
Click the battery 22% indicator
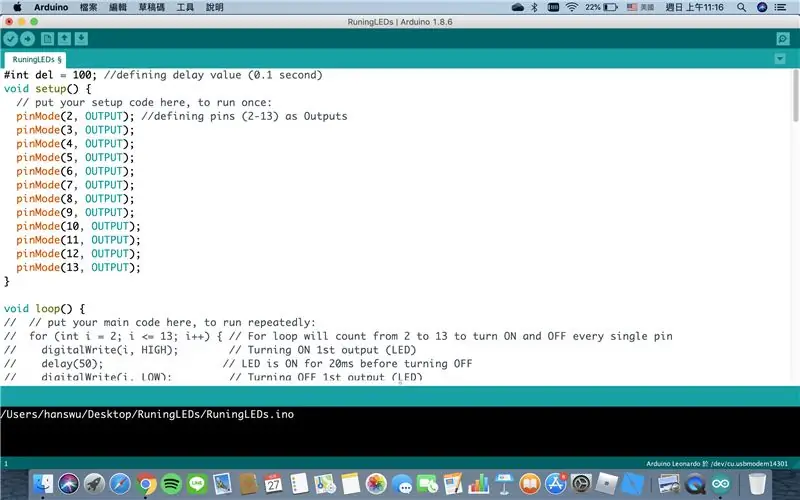[x=601, y=7]
